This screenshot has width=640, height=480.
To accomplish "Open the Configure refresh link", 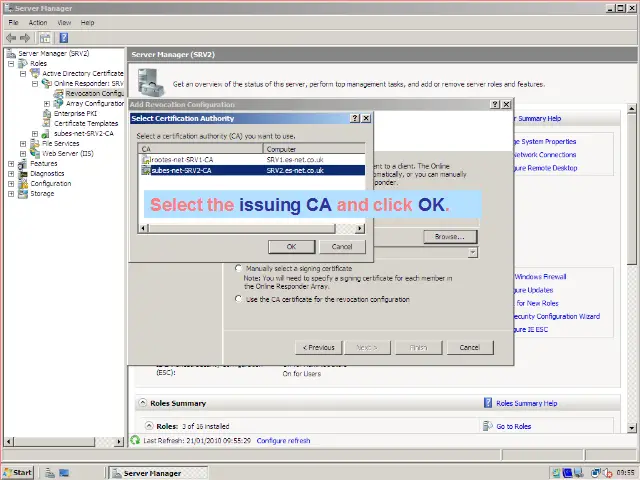I will point(283,440).
